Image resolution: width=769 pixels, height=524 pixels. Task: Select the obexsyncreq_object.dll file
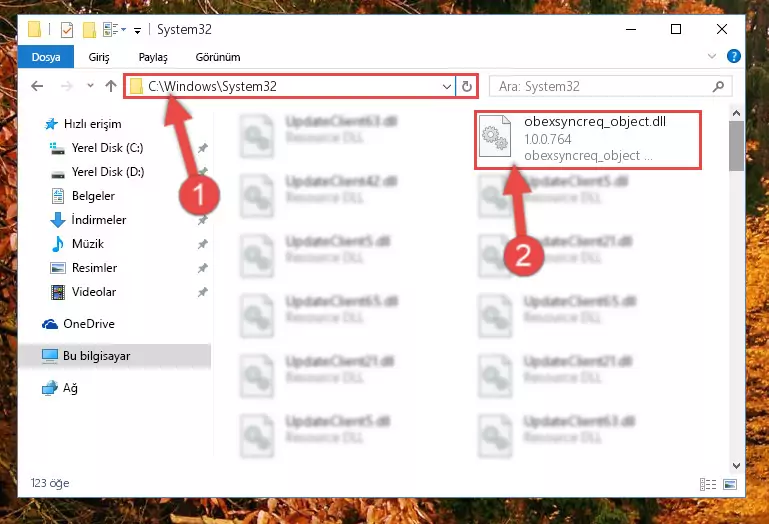coord(588,139)
